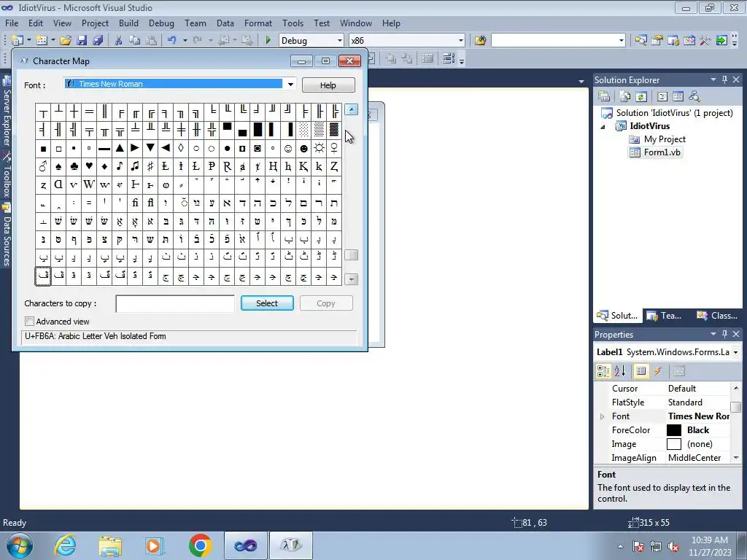
Task: Click the Cut scissors icon
Action: (x=119, y=41)
